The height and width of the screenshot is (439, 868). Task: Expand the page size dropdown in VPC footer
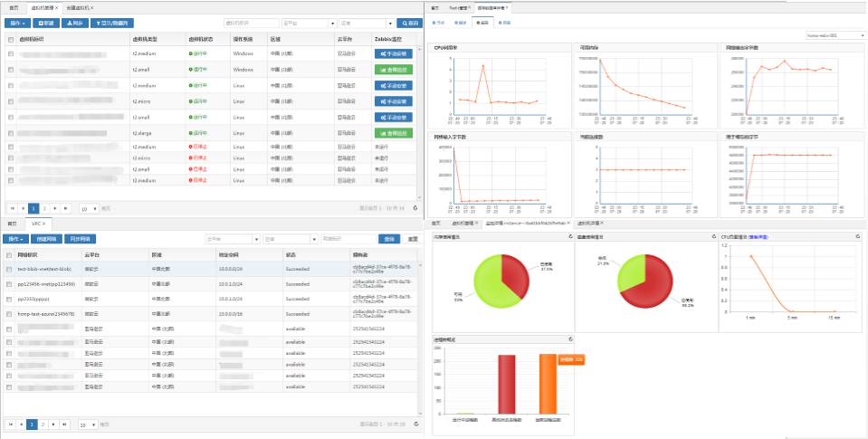pos(88,424)
